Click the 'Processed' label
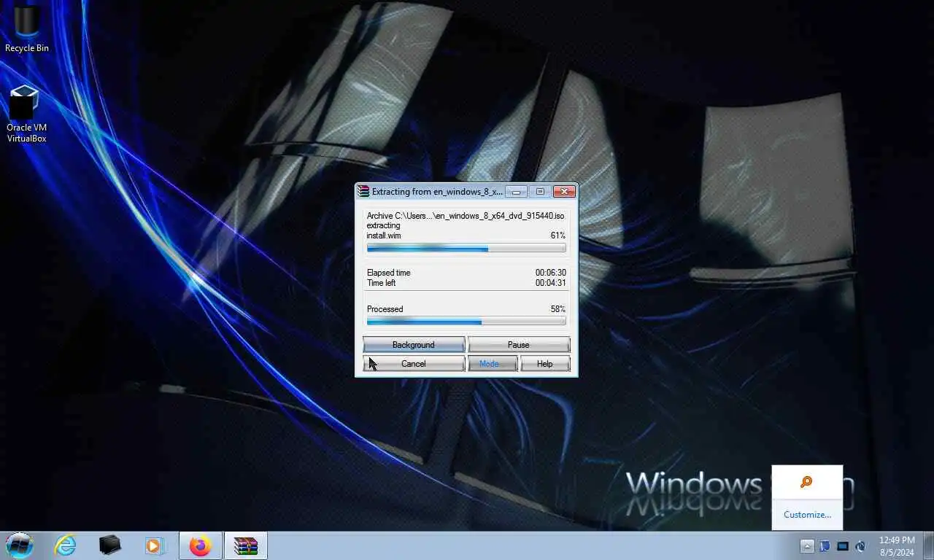Viewport: 934px width, 560px height. point(385,309)
